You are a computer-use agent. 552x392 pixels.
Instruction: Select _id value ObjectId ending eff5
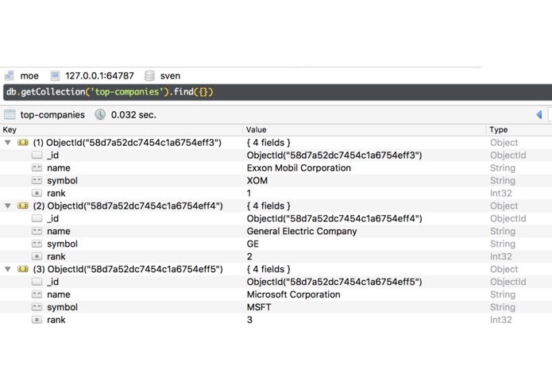click(x=334, y=282)
